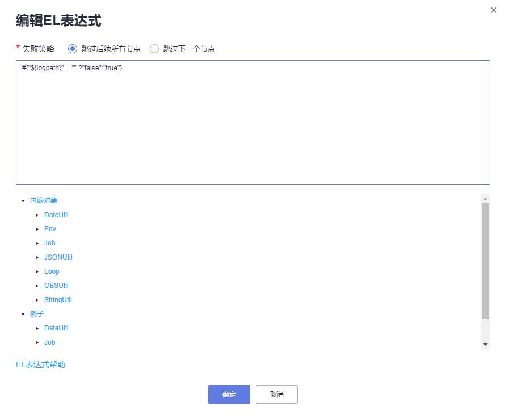Select the JSONUtil tree item
The height and width of the screenshot is (420, 505).
(58, 257)
